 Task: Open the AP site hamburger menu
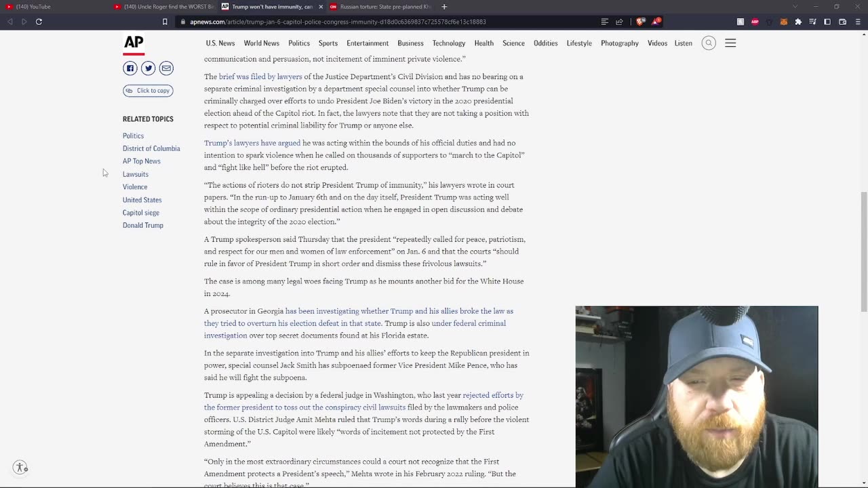click(730, 43)
